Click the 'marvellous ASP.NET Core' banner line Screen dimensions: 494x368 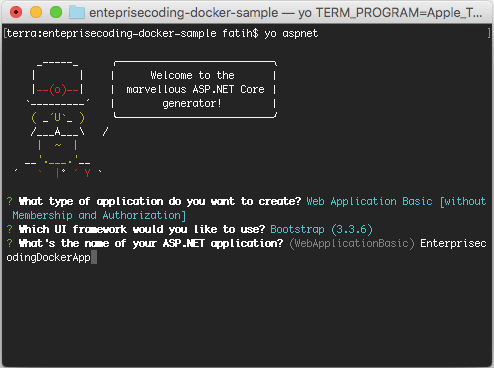click(195, 89)
